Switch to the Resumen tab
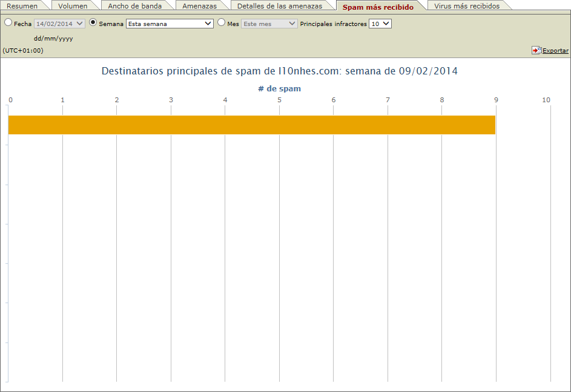Viewport: 571px width, 392px height. (x=23, y=5)
